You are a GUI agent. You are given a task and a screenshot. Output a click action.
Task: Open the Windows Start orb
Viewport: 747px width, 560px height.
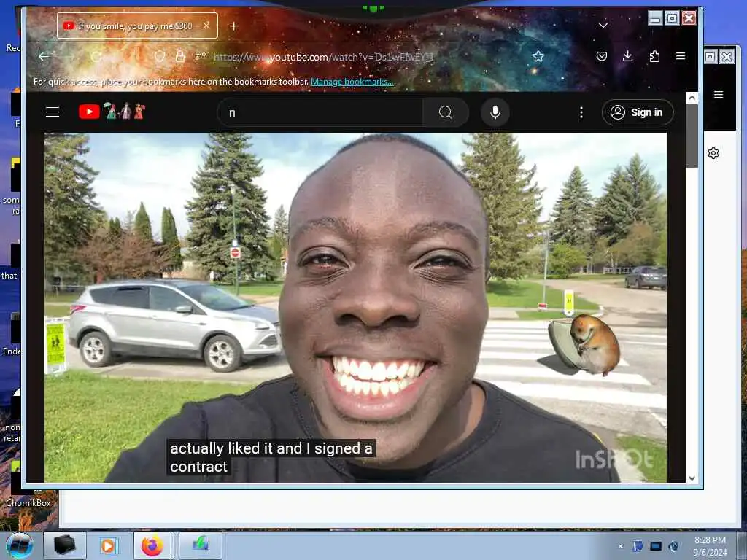pos(20,545)
